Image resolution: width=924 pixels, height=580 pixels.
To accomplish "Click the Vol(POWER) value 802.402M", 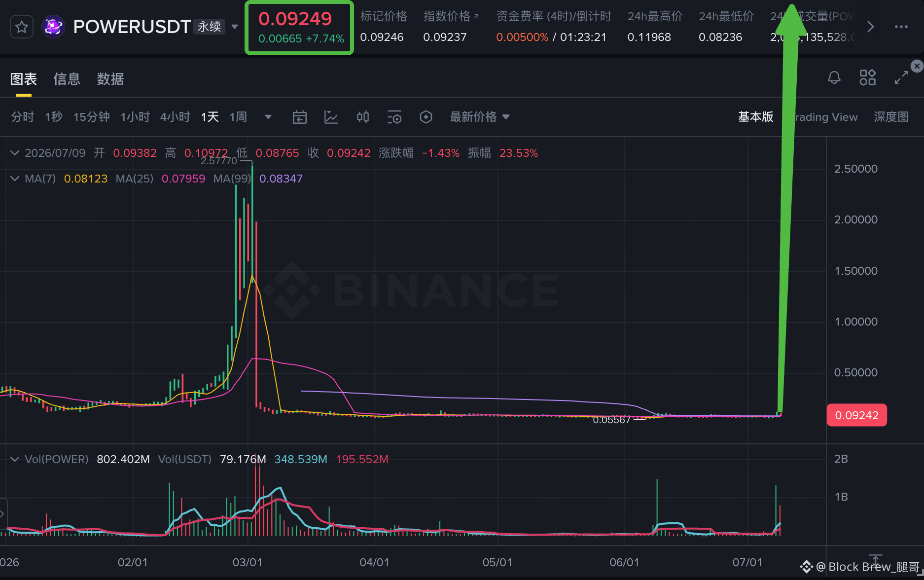I will click(123, 459).
